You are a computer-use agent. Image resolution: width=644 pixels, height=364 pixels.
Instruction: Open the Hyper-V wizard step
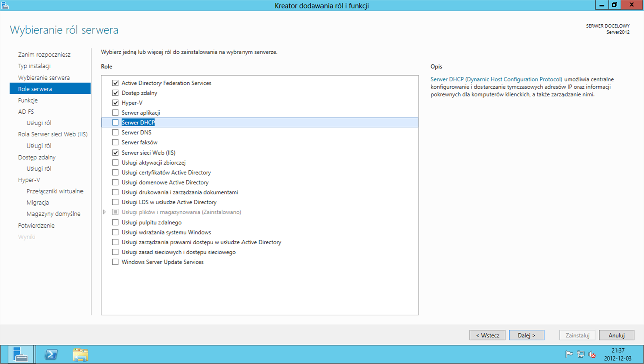[29, 180]
